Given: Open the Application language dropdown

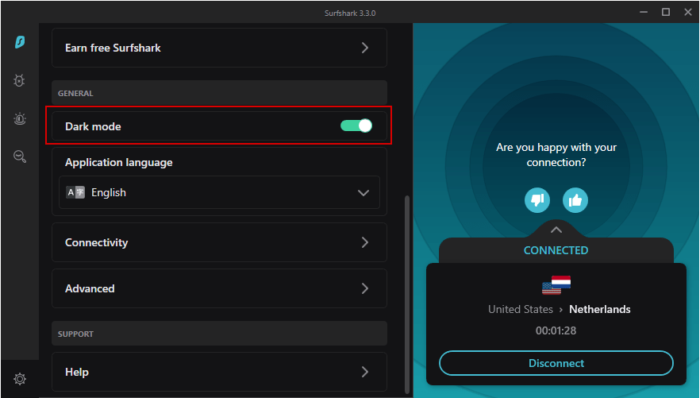Looking at the screenshot, I should coord(219,192).
